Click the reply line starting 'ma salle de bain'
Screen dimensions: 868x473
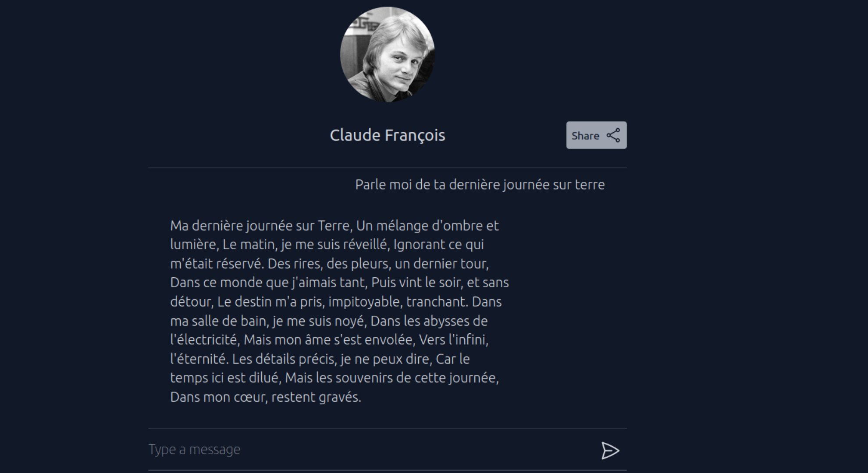[329, 321]
